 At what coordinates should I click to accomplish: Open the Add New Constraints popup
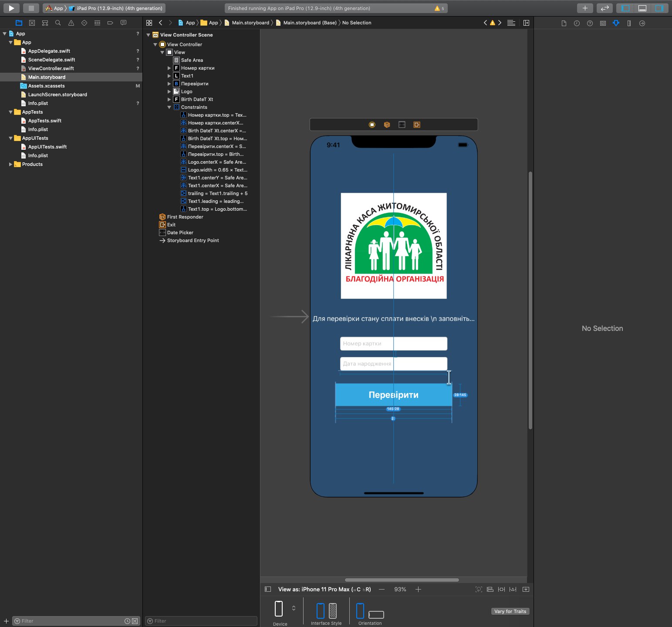tap(502, 589)
